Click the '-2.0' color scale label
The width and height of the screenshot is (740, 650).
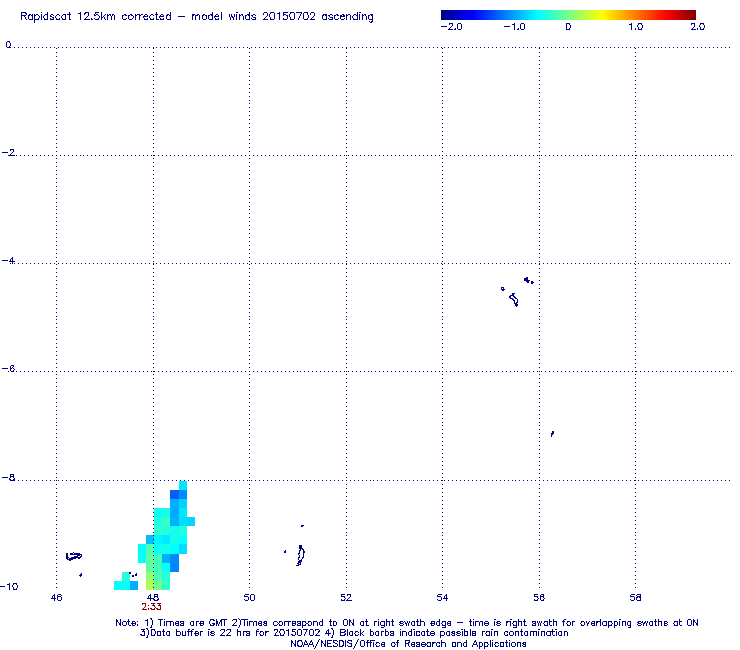click(451, 27)
